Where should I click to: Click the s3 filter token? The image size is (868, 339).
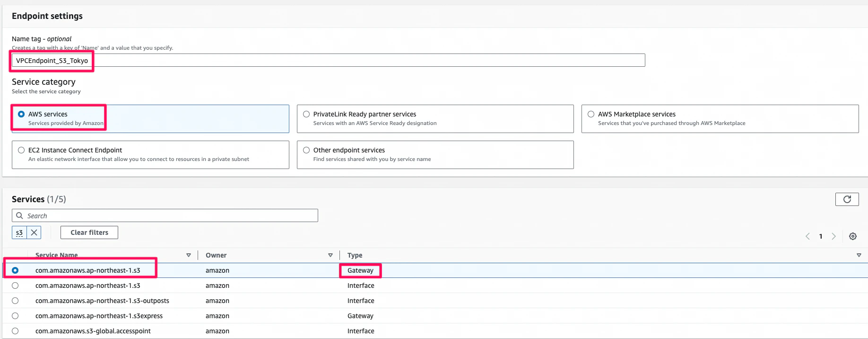click(x=19, y=232)
